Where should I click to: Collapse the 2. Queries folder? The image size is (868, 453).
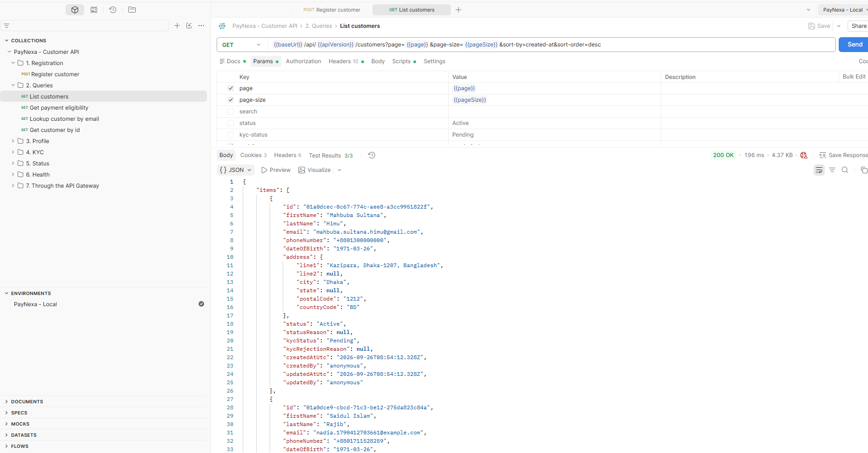click(x=13, y=85)
